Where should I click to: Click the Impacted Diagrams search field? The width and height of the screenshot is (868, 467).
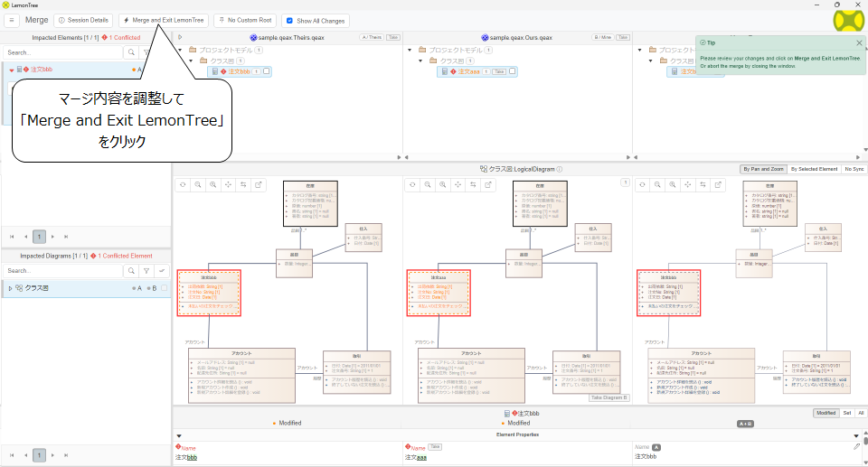point(63,270)
